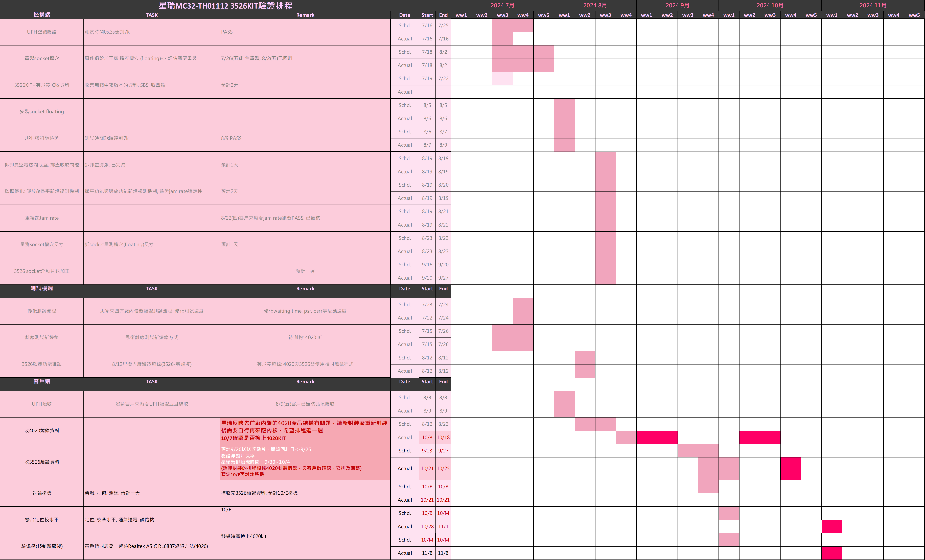Click the task text 測試時間0s.3s達到7k
This screenshot has height=560, width=925.
(107, 32)
